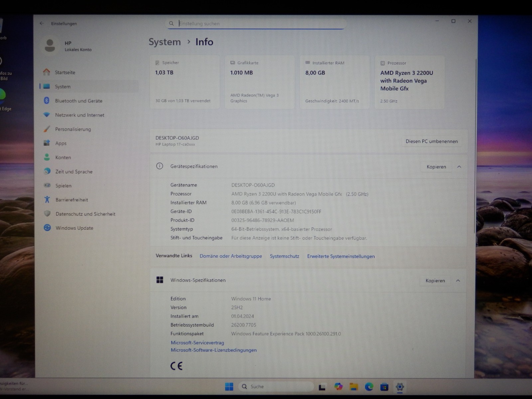Click the Edition value Windows 11 Home
The image size is (532, 399).
[251, 299]
